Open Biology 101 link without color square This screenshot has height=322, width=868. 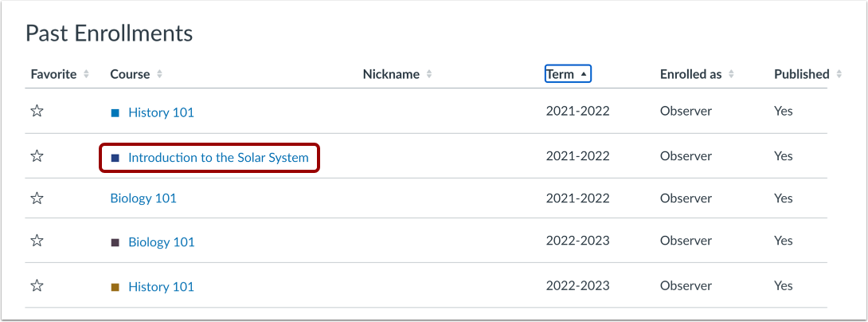(x=143, y=198)
